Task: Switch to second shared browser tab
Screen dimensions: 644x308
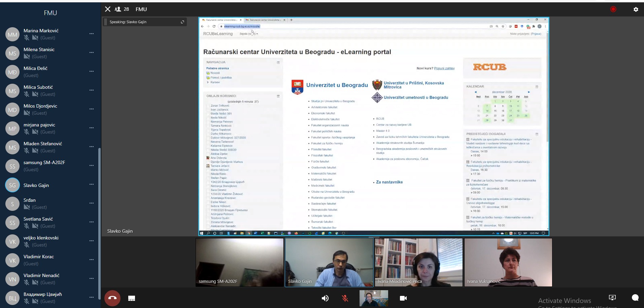Action: click(266, 20)
